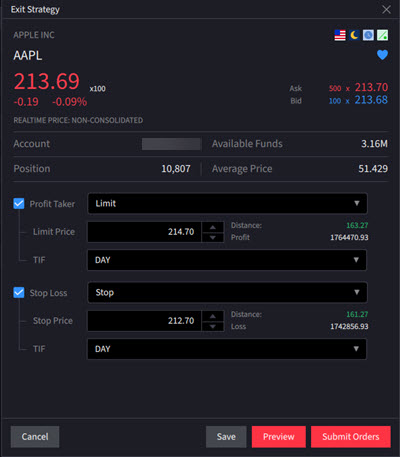The height and width of the screenshot is (457, 400).
Task: Click the US flag icon
Action: tap(340, 35)
